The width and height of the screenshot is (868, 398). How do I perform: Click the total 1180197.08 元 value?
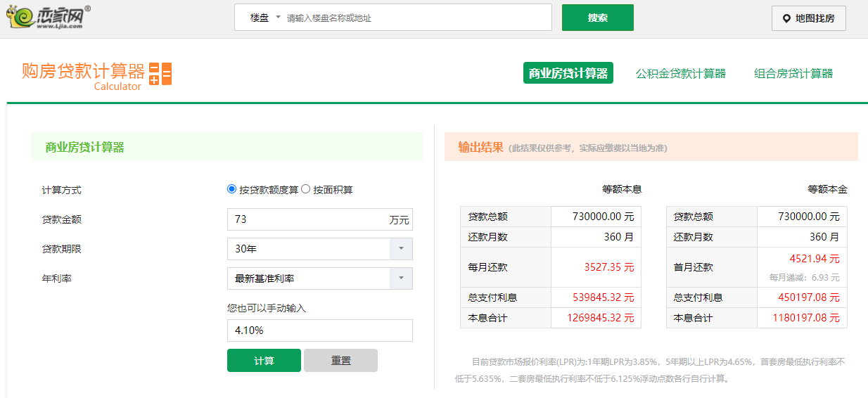point(806,318)
